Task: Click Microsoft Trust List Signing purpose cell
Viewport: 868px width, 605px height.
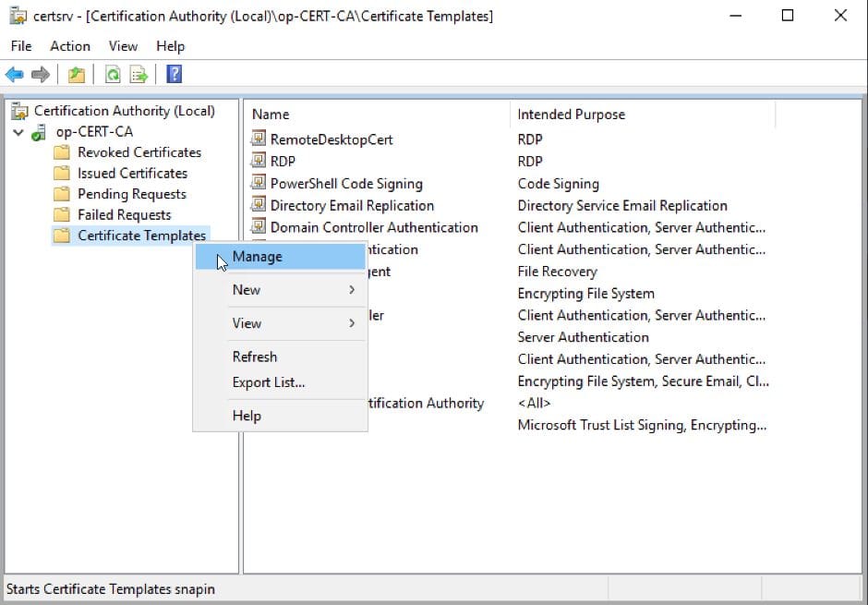Action: click(642, 425)
